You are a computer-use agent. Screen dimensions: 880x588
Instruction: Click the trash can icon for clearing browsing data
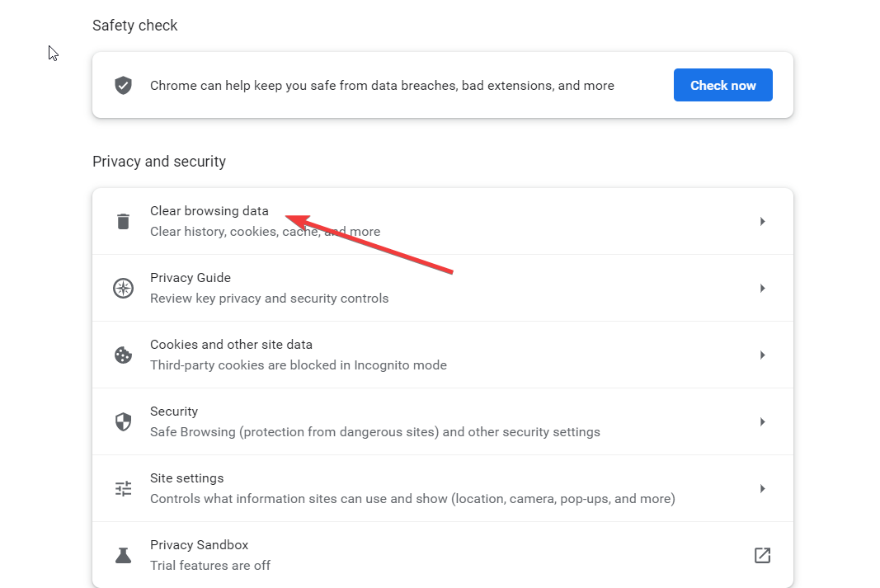123,221
